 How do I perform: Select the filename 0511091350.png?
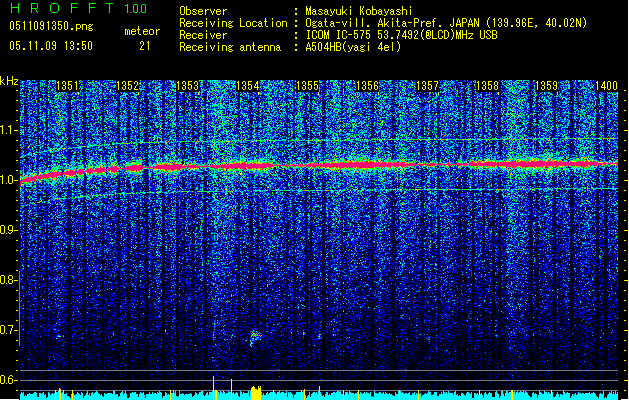click(x=51, y=26)
